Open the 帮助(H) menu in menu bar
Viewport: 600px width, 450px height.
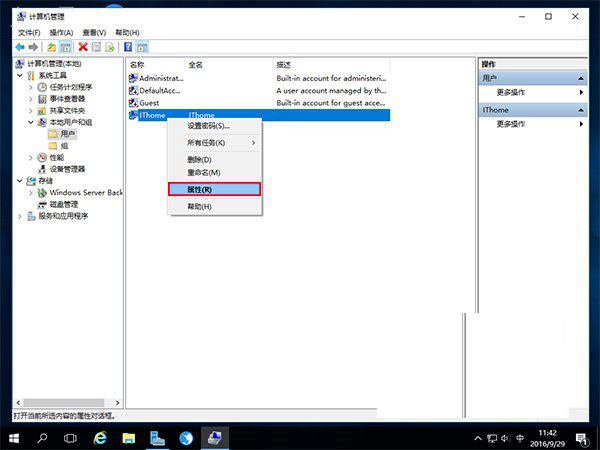coord(127,33)
